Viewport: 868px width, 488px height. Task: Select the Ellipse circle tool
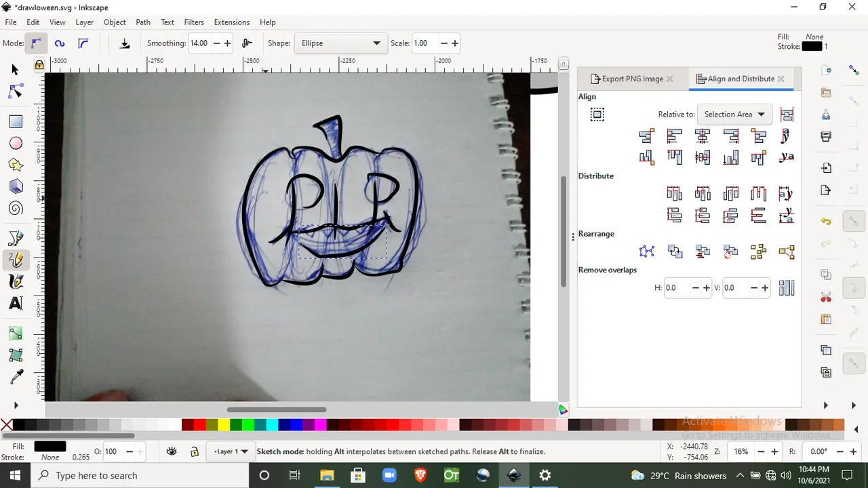16,143
